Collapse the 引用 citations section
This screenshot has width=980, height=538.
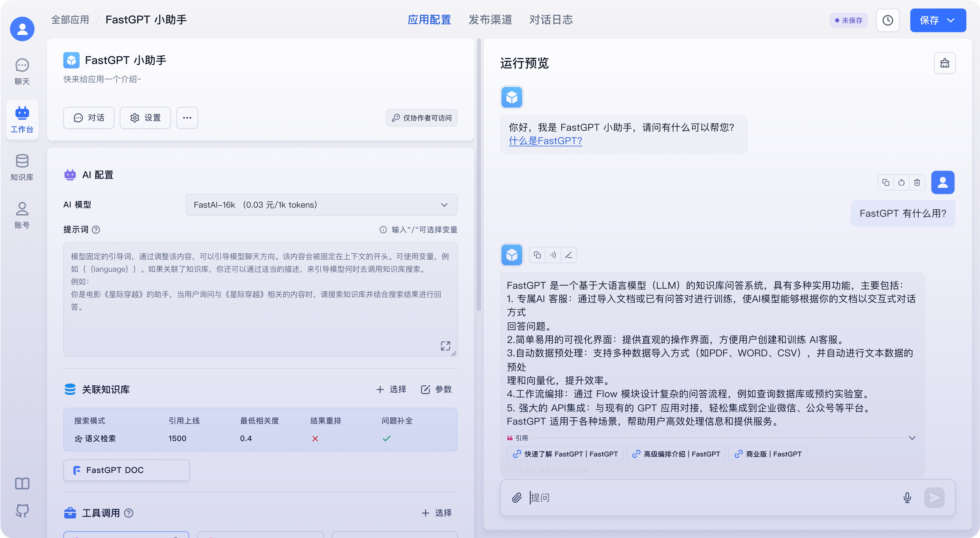click(912, 438)
